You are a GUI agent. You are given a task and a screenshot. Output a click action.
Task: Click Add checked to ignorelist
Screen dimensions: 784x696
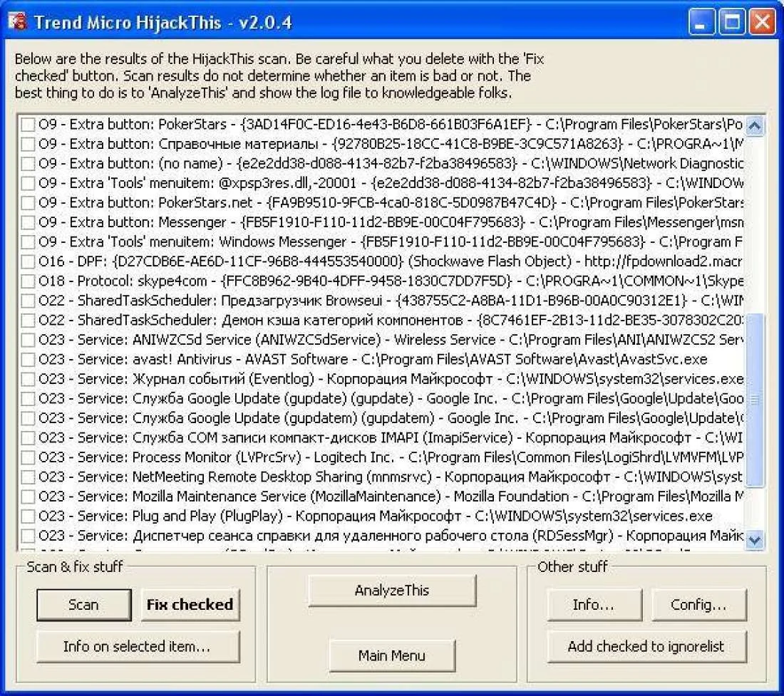[646, 646]
